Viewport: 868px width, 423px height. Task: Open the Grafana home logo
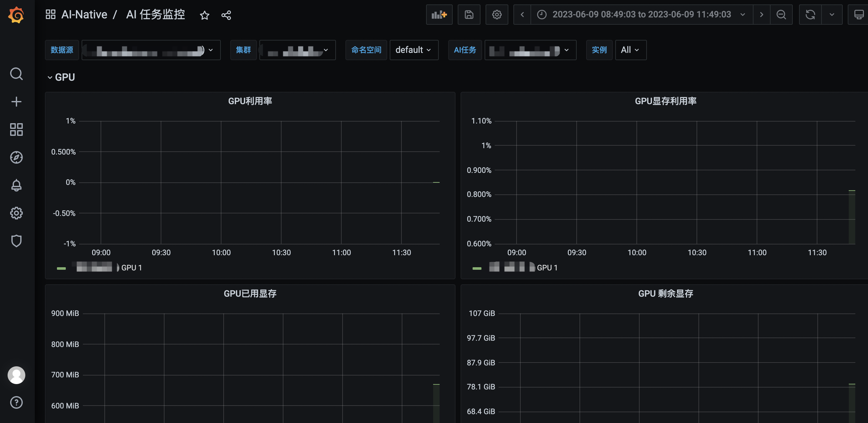[16, 15]
